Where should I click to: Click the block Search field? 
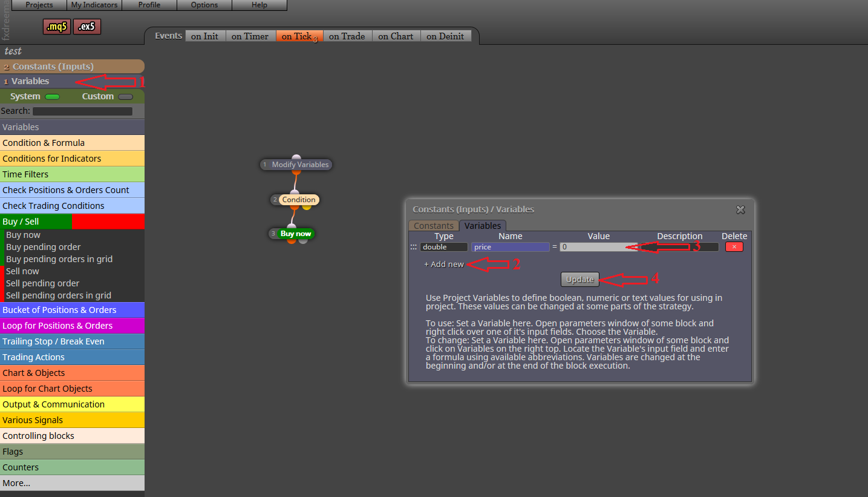pyautogui.click(x=82, y=111)
